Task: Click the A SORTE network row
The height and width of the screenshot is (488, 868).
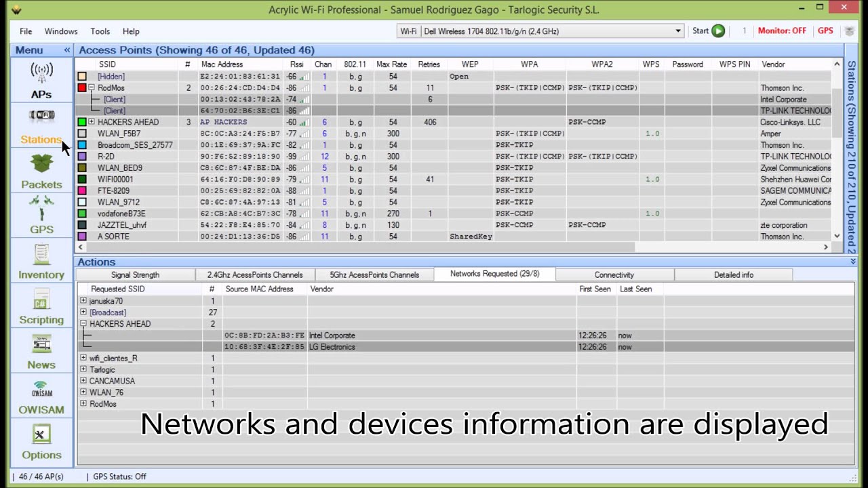Action: pos(454,237)
